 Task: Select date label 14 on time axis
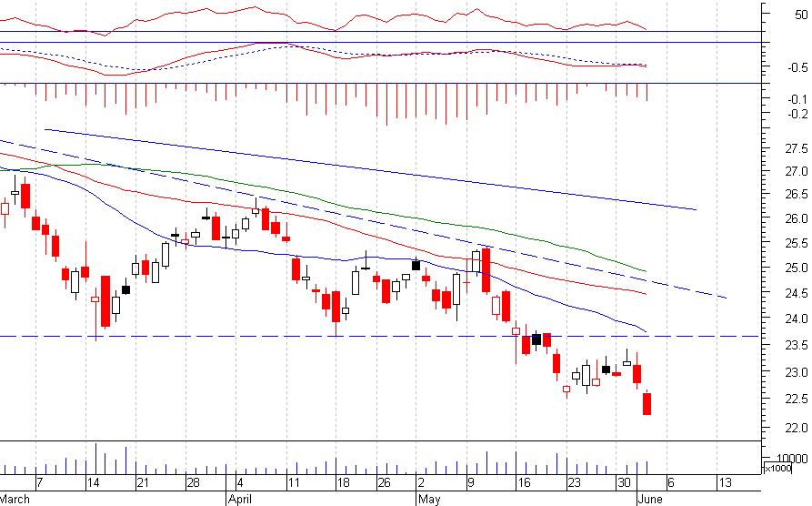(93, 483)
